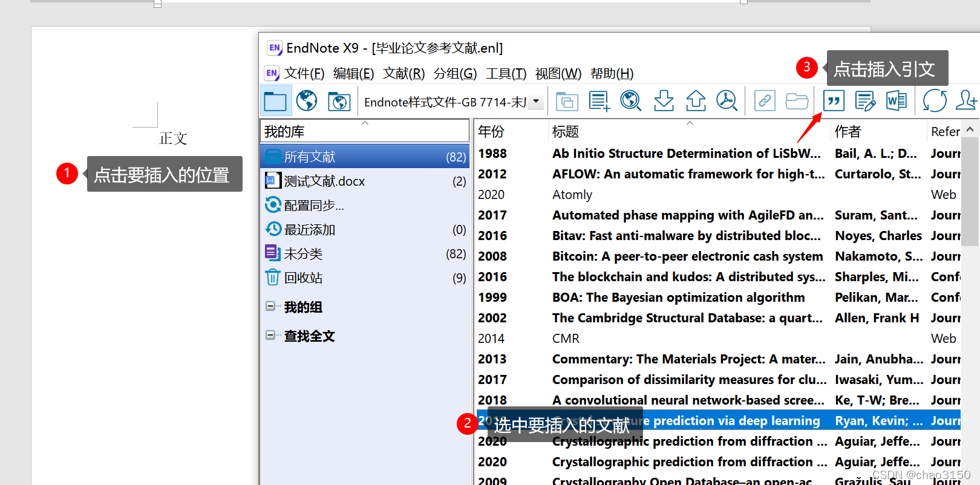Image resolution: width=980 pixels, height=485 pixels.
Task: Select the 未分类 group
Action: 365,253
